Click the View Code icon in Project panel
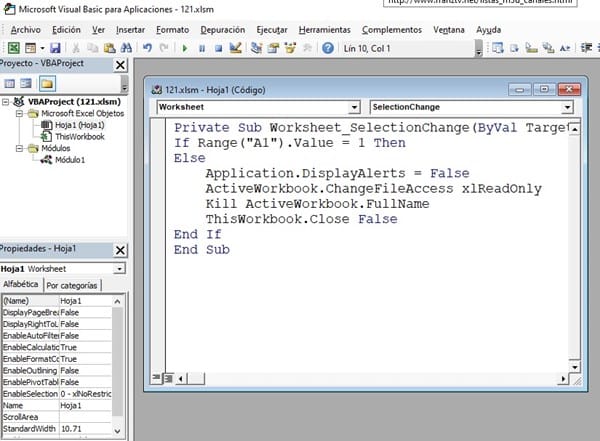Image resolution: width=600 pixels, height=441 pixels. (x=9, y=82)
